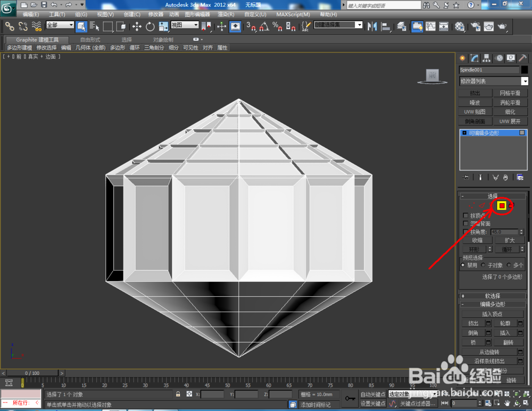The height and width of the screenshot is (411, 532).
Task: Toggle the Percent Snap icon
Action: 277,26
